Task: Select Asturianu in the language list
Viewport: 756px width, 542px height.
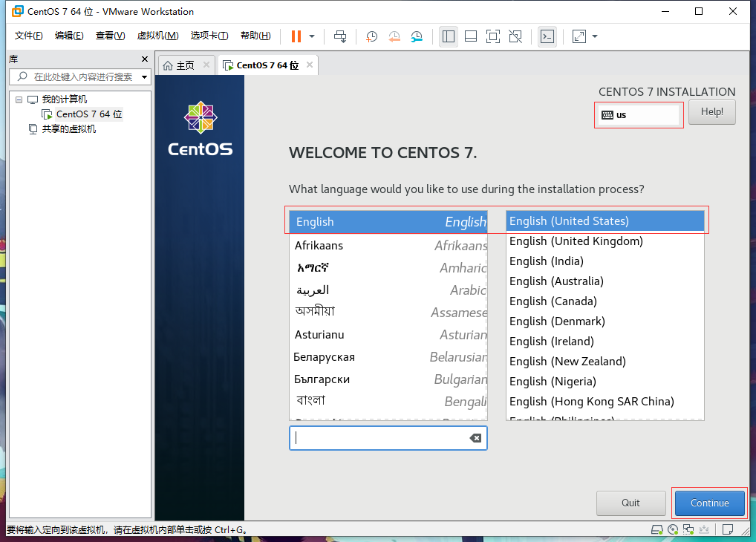Action: point(388,334)
